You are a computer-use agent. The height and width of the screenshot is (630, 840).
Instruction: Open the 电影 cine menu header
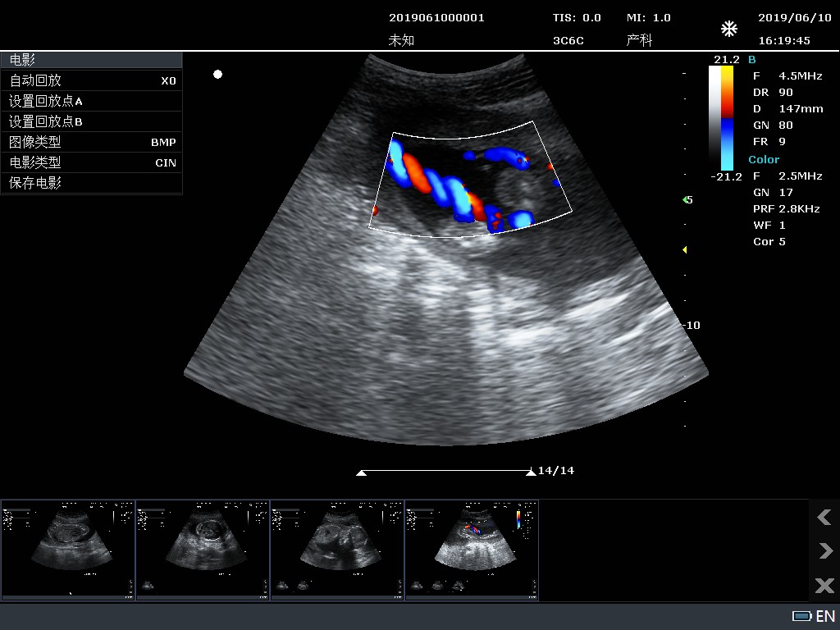point(91,59)
